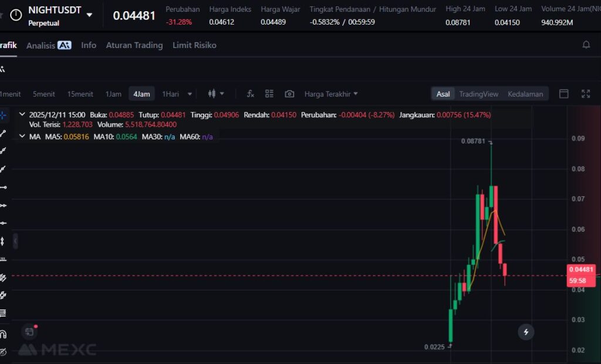Viewport: 601px width, 364px height.
Task: Enter fullscreen chart mode
Action: coord(585,94)
